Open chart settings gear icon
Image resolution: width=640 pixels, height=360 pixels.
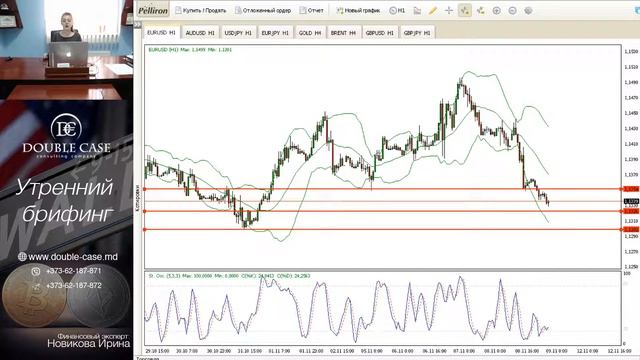point(528,11)
